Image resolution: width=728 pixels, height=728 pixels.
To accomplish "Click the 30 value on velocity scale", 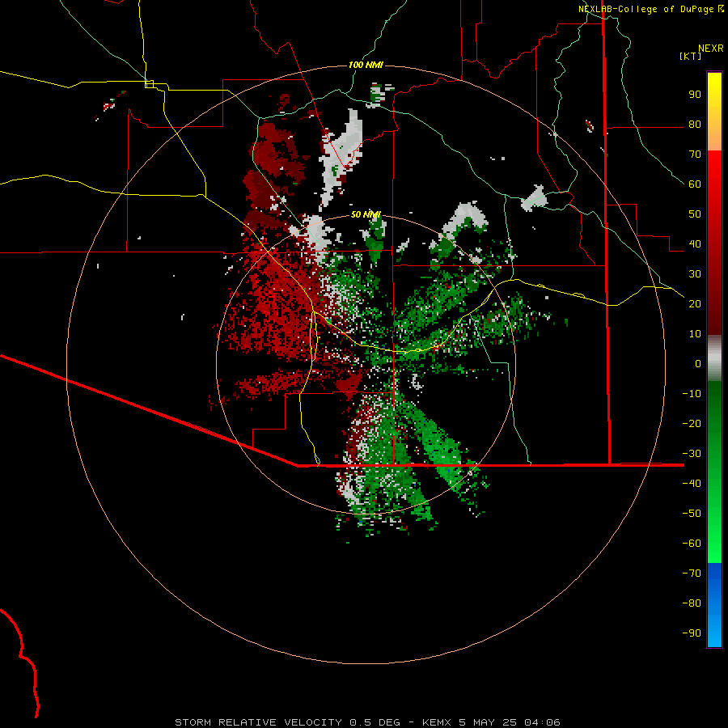I will [x=695, y=274].
